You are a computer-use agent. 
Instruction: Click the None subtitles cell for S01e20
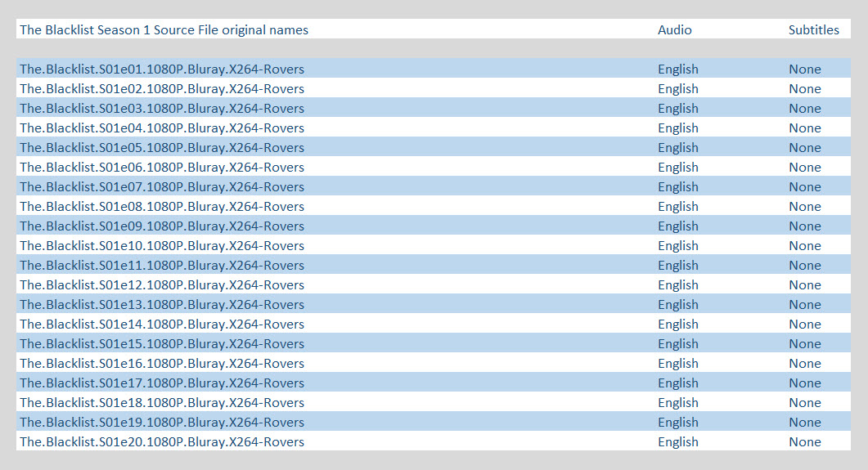click(805, 442)
